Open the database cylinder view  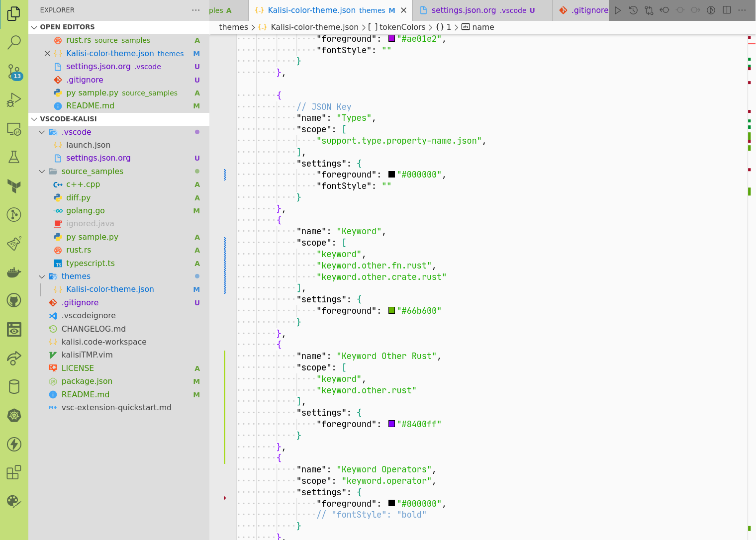14,386
